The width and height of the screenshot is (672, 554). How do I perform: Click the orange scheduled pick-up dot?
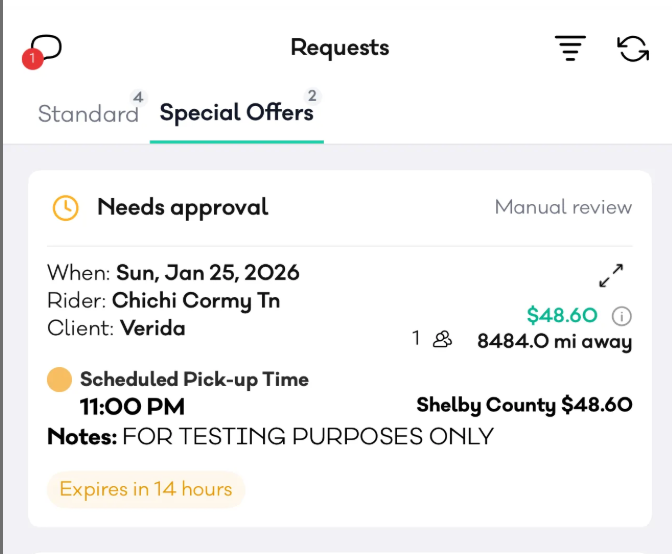pos(59,380)
